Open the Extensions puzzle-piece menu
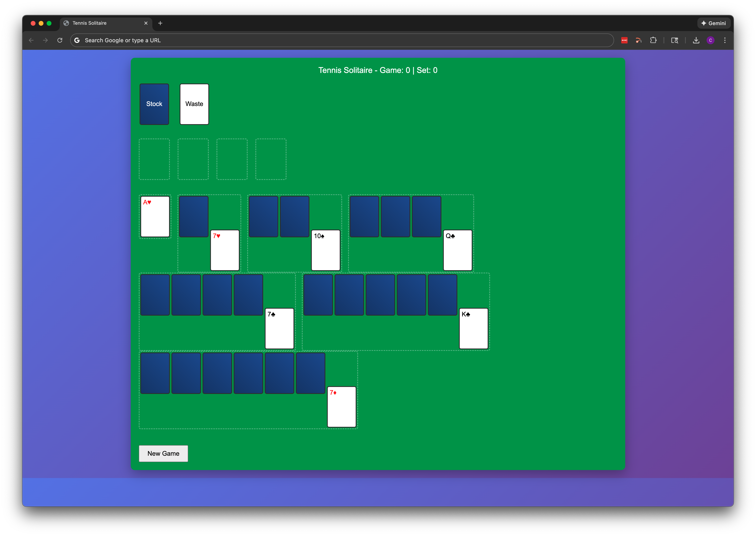 (653, 40)
